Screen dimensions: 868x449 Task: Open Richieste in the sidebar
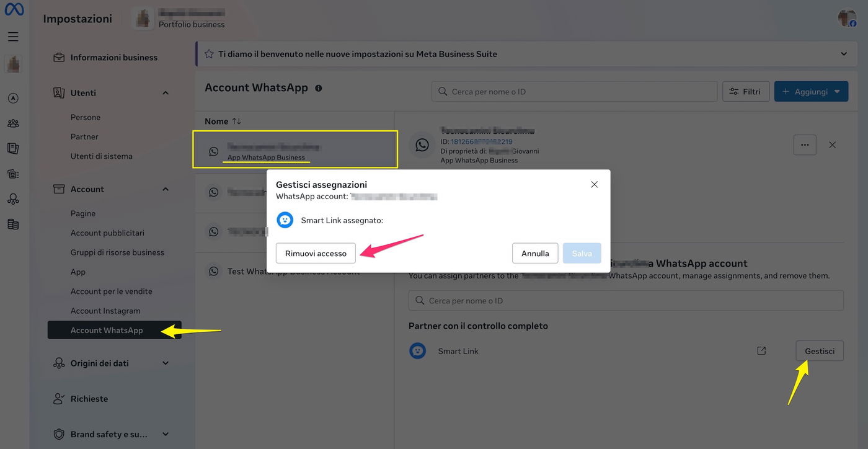click(89, 399)
